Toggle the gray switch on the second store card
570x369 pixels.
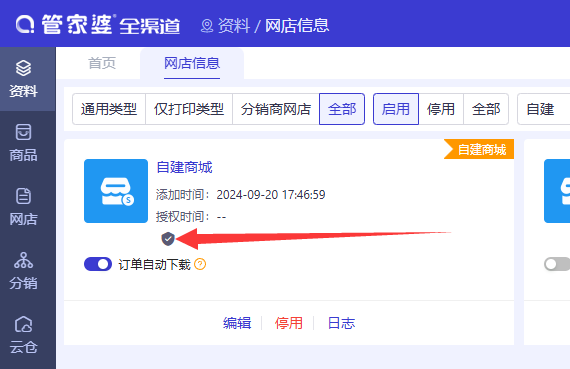coord(557,264)
